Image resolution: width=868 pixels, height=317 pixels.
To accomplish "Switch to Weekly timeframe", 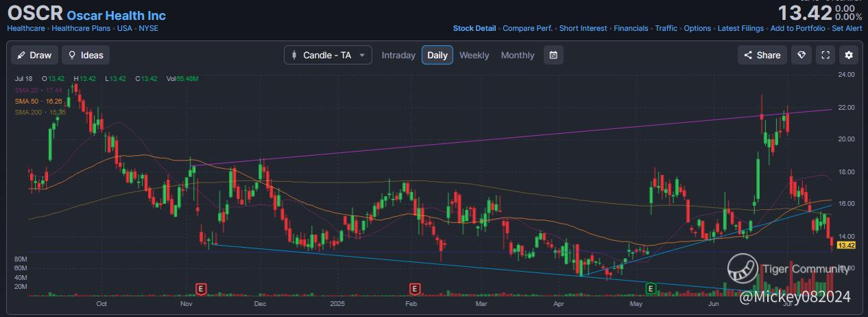I will 474,55.
